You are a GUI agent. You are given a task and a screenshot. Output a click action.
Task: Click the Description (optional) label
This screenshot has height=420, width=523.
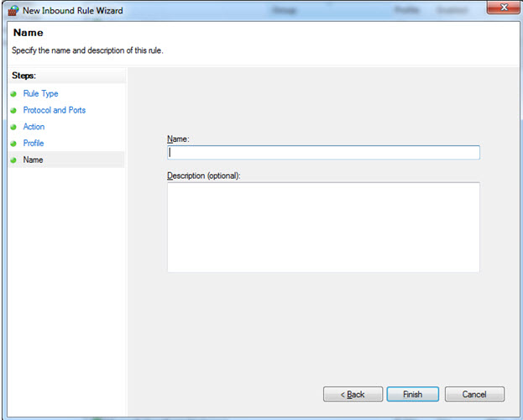(x=203, y=175)
